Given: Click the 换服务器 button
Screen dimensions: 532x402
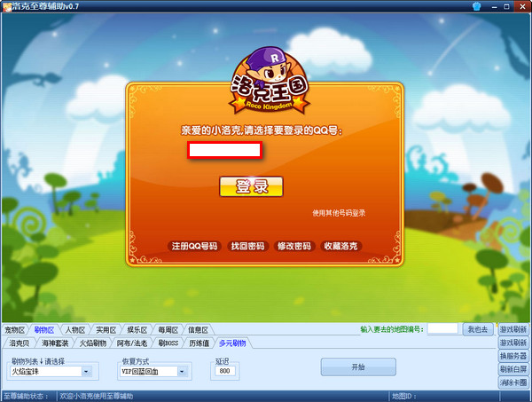Looking at the screenshot, I should pyautogui.click(x=513, y=356).
